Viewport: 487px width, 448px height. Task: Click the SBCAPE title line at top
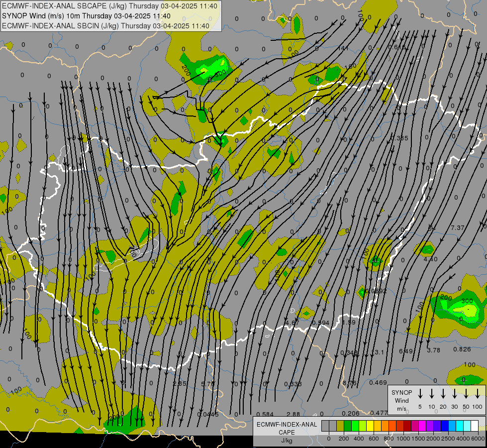tap(109, 6)
